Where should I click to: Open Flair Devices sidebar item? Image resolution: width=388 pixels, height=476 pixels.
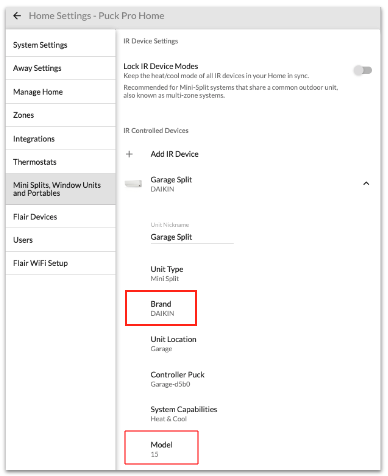coord(61,217)
